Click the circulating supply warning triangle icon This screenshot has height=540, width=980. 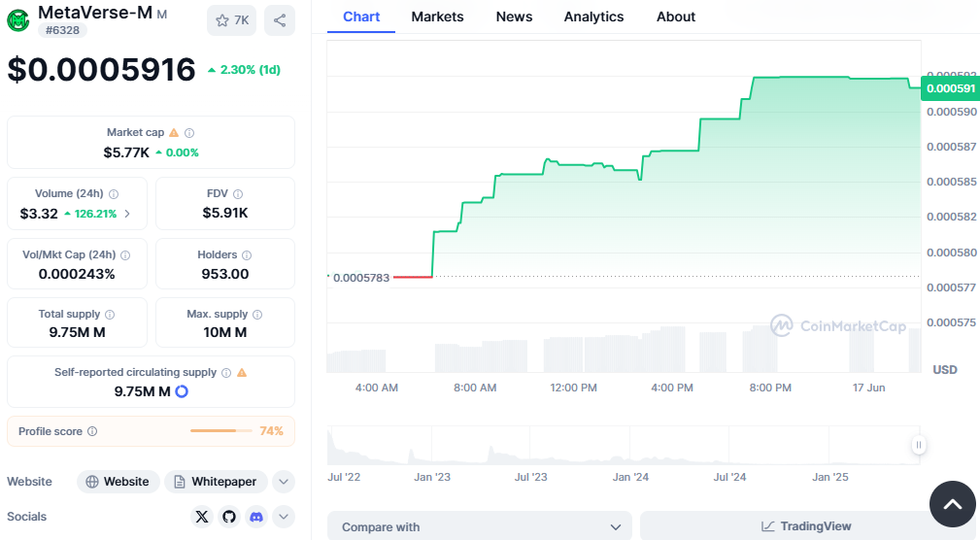[242, 373]
